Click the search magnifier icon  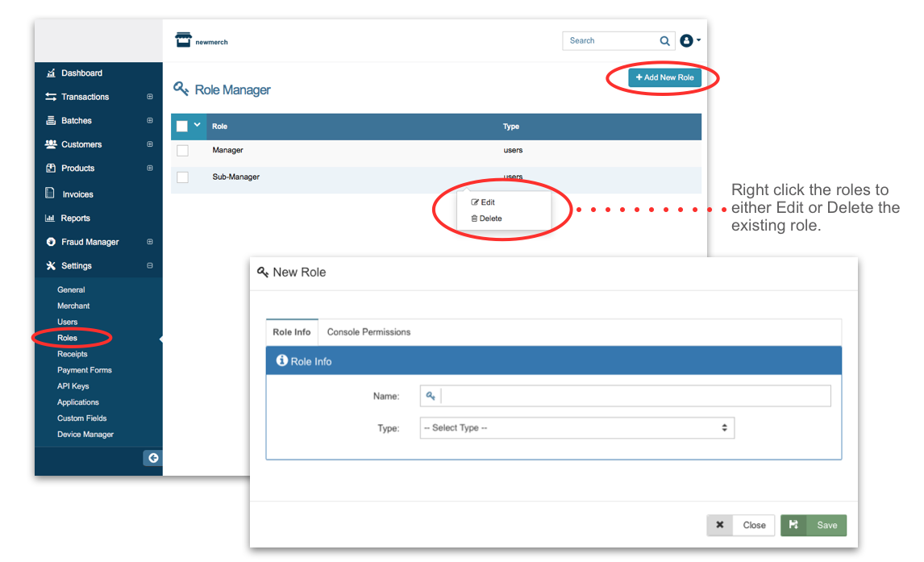(664, 41)
